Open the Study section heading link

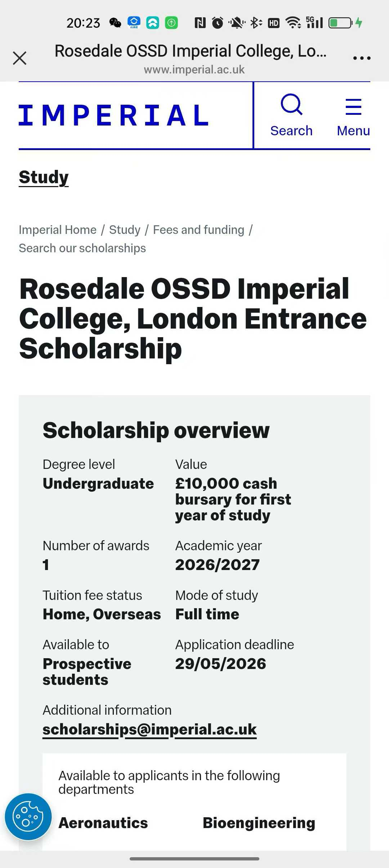tap(44, 177)
